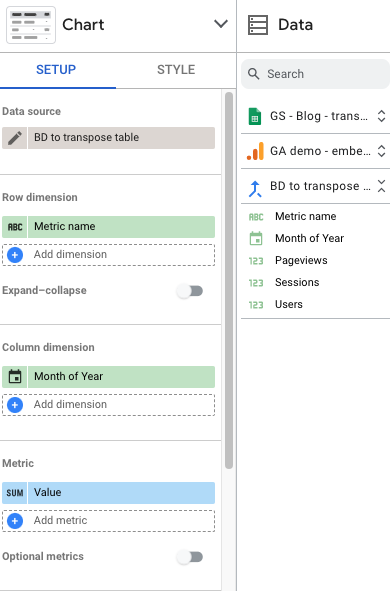Click the 123 icon beside Sessions
Image resolution: width=390 pixels, height=591 pixels.
(256, 283)
